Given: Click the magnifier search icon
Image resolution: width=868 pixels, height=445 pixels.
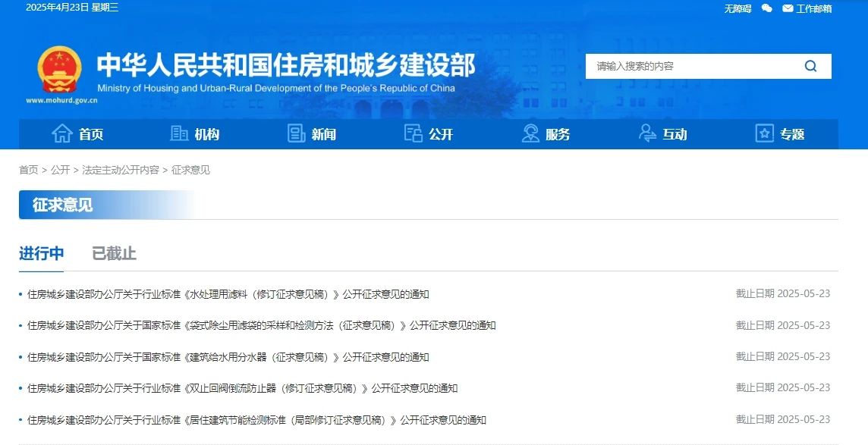Looking at the screenshot, I should 810,66.
